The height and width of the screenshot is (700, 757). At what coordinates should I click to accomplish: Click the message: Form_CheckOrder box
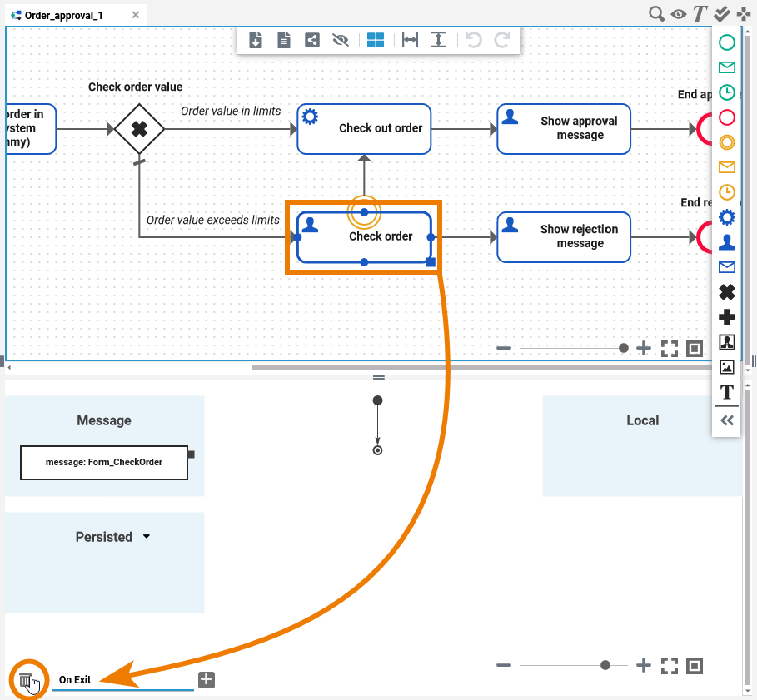(x=104, y=463)
